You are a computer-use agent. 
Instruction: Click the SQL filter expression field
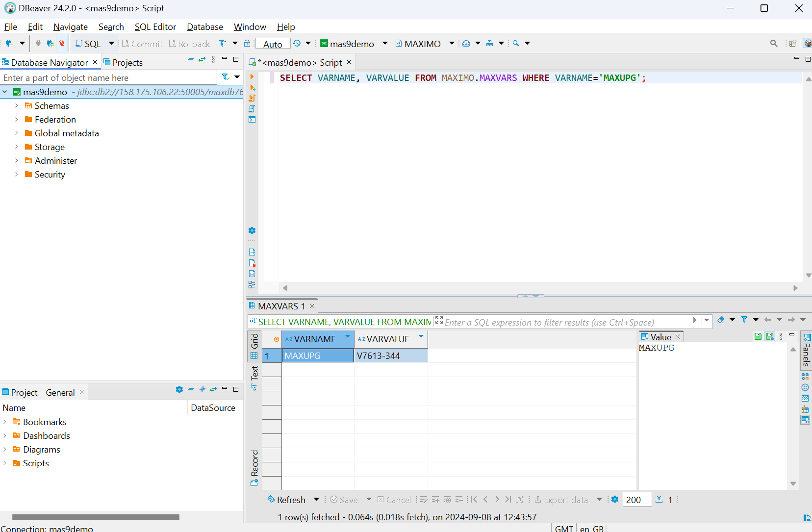pyautogui.click(x=566, y=322)
